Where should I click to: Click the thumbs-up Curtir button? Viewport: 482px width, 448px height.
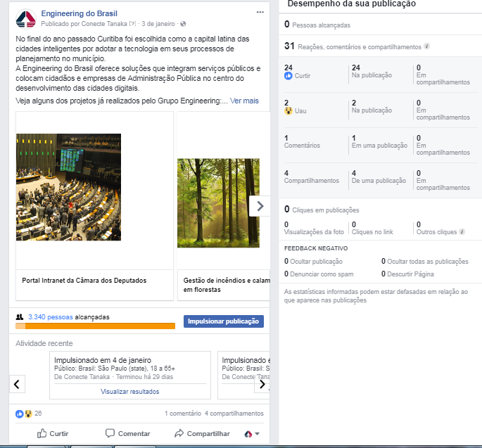pos(53,433)
